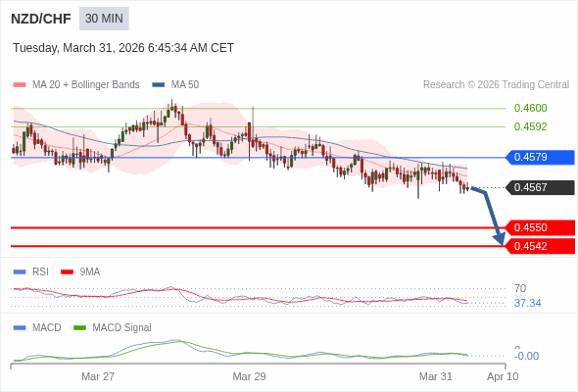Click the date and time text
Screen dimensions: 578x392
[123, 48]
